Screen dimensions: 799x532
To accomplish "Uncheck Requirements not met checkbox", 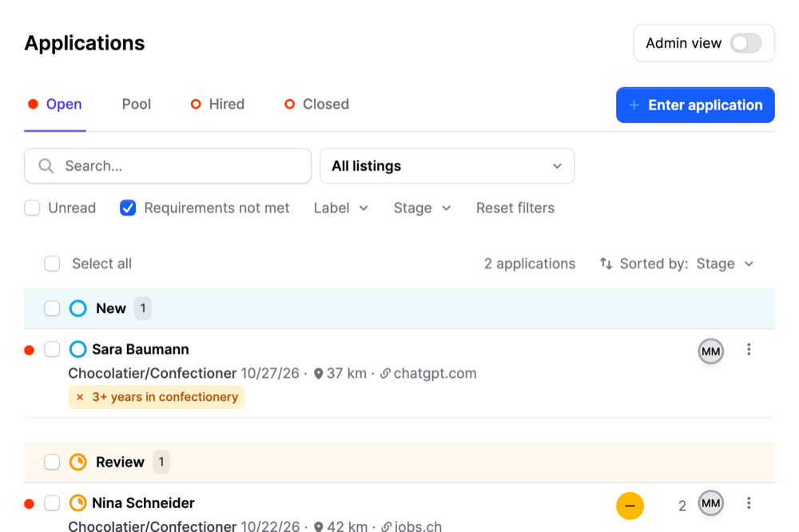I will [128, 208].
